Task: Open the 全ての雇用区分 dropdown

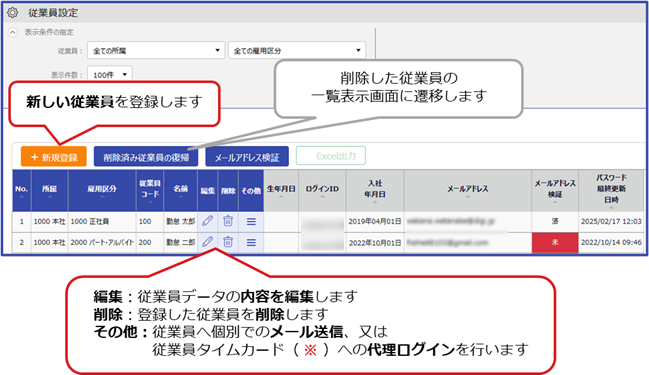Action: [x=297, y=50]
